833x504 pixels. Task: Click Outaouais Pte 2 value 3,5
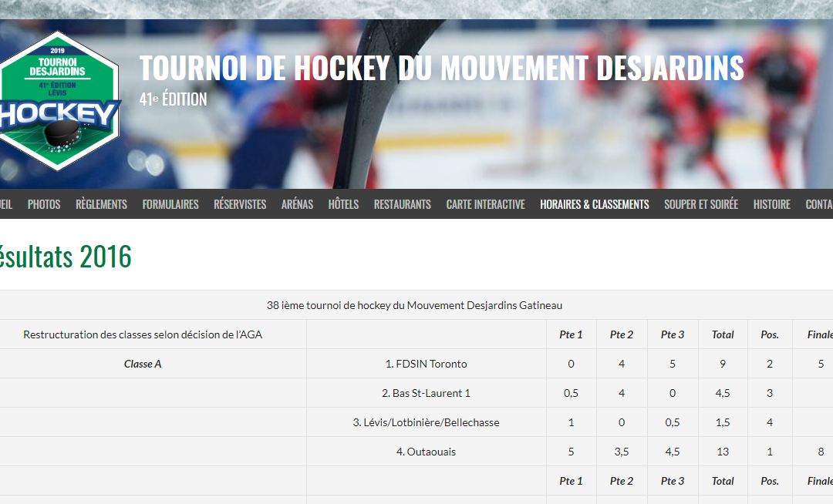[x=622, y=452]
